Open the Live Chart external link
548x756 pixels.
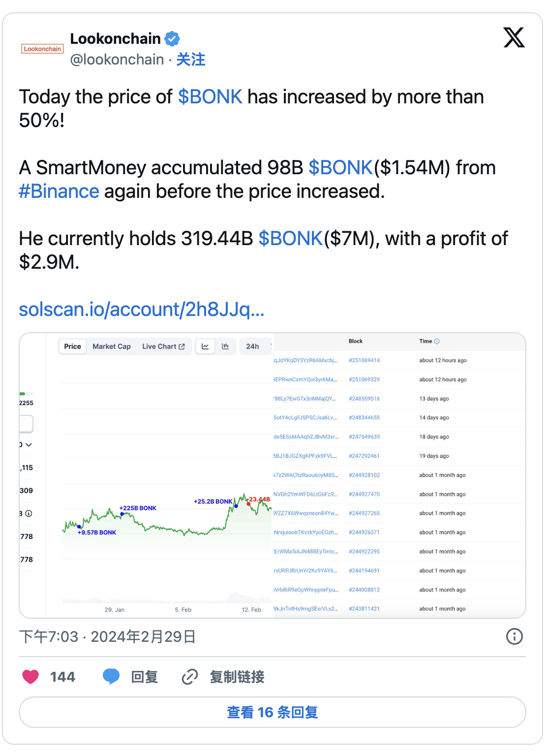click(163, 346)
